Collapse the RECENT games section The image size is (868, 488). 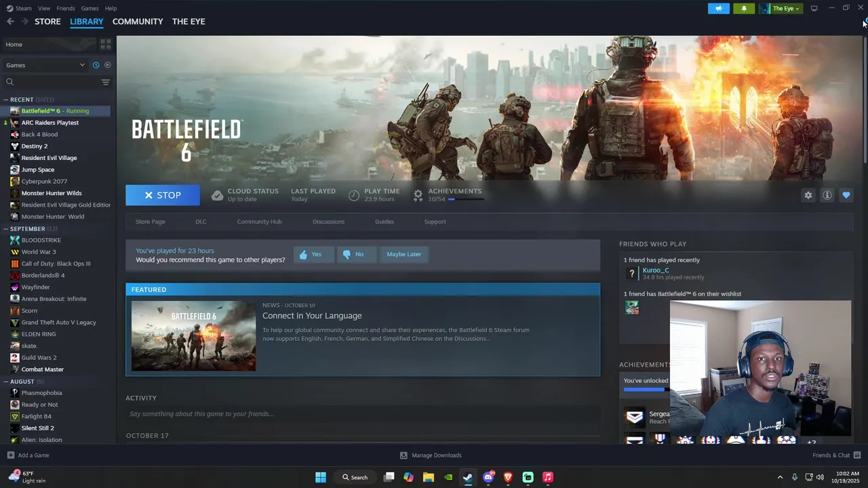6,100
